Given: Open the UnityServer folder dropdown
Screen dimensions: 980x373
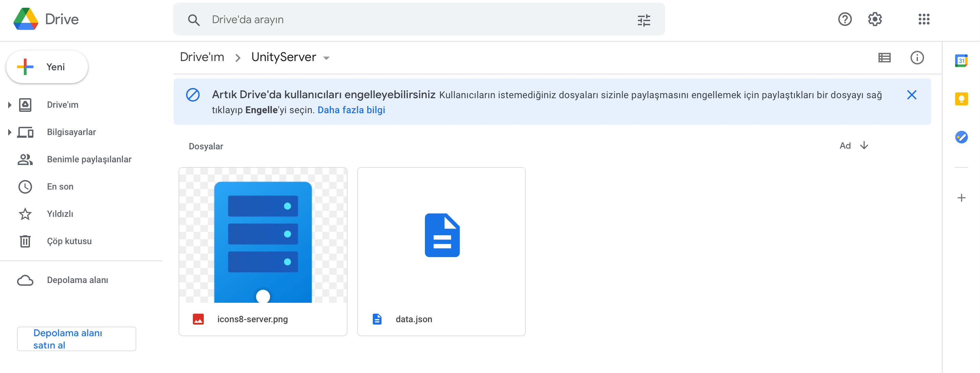Looking at the screenshot, I should click(326, 58).
